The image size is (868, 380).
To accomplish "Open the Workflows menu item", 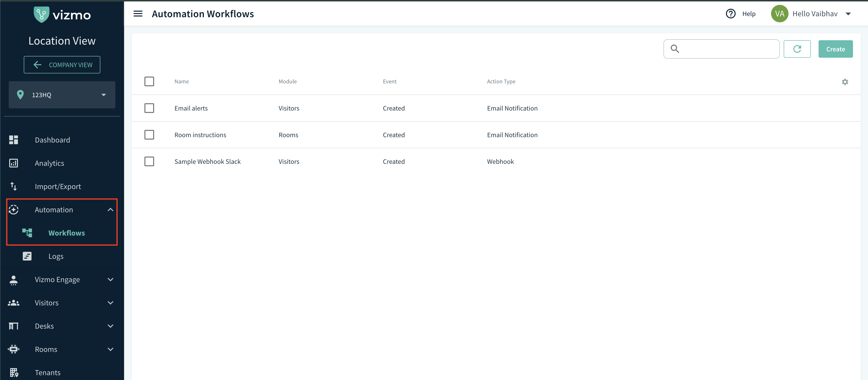I will (x=66, y=233).
